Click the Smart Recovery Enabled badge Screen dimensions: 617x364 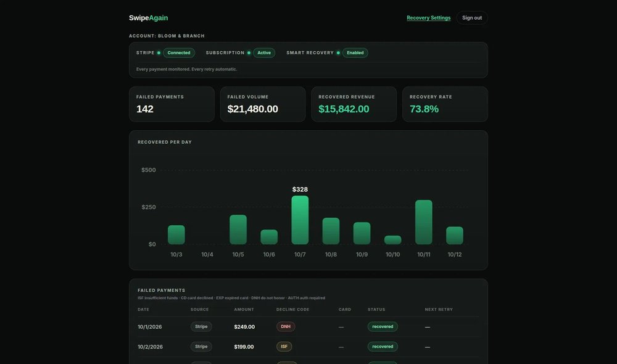coord(355,52)
